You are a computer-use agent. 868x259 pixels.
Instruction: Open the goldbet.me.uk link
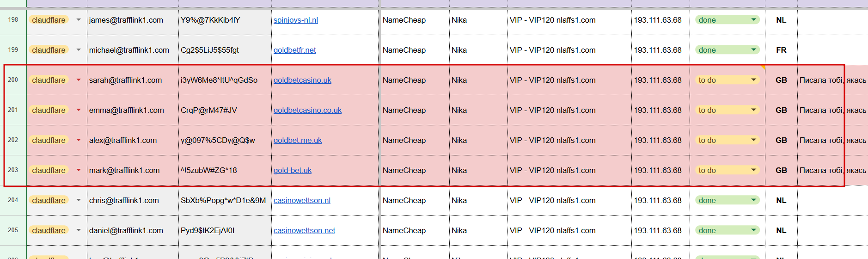(x=298, y=140)
